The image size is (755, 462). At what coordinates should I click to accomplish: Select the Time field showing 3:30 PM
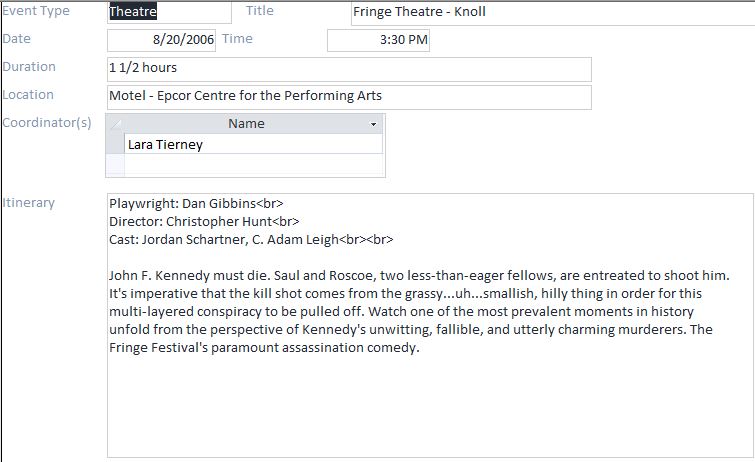(378, 40)
